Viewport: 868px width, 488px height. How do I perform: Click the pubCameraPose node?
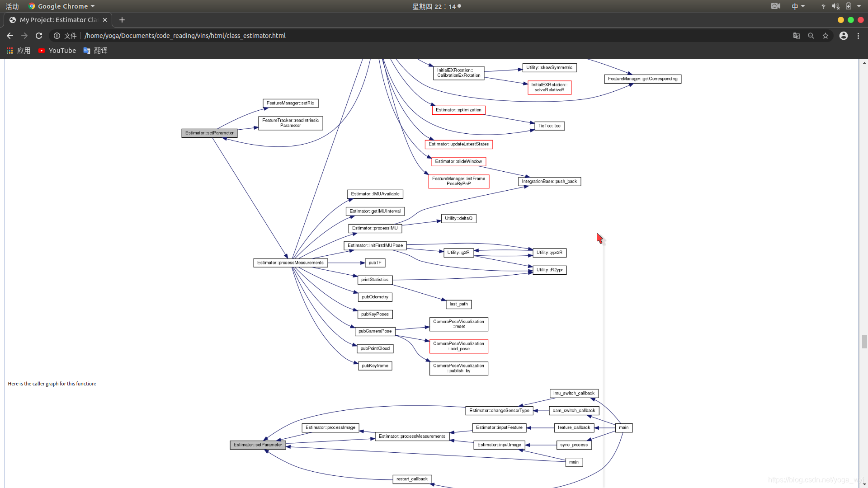(x=375, y=332)
